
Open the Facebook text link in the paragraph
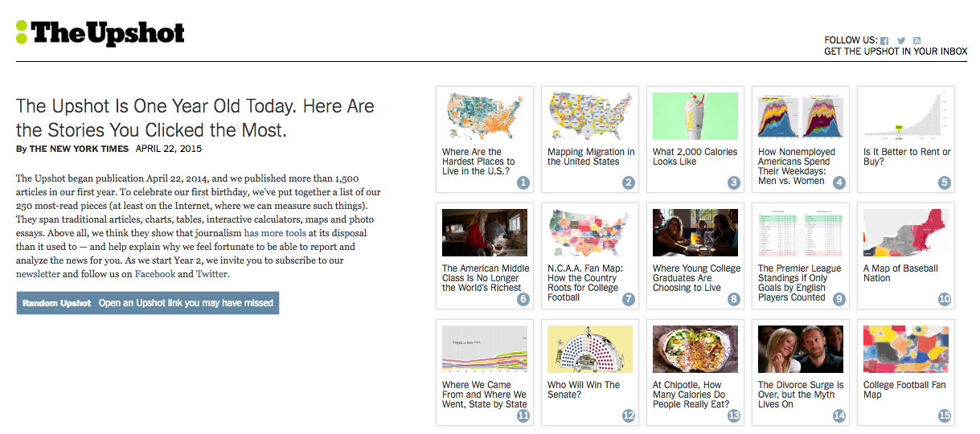coord(154,274)
